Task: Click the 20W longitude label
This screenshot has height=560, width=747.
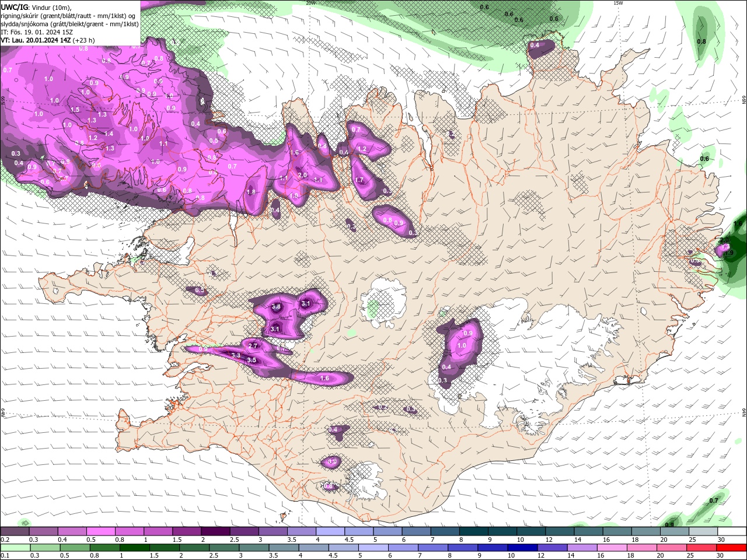Action: pos(310,3)
